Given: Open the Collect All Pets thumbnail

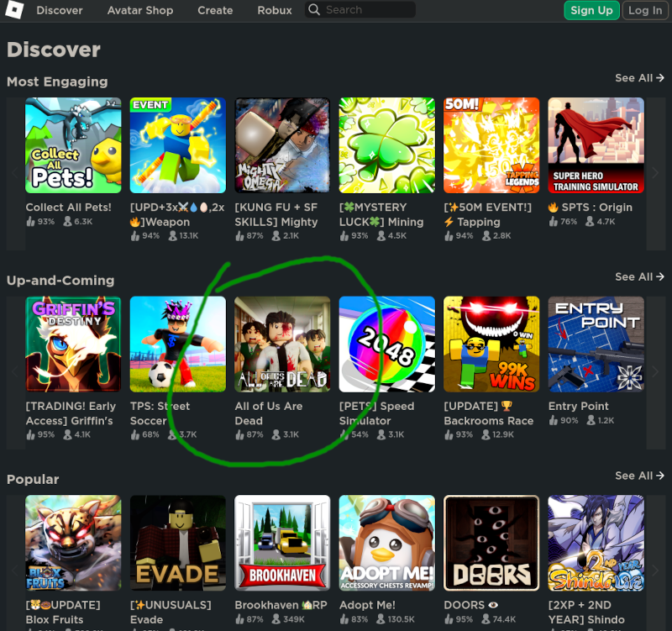Looking at the screenshot, I should coord(73,145).
